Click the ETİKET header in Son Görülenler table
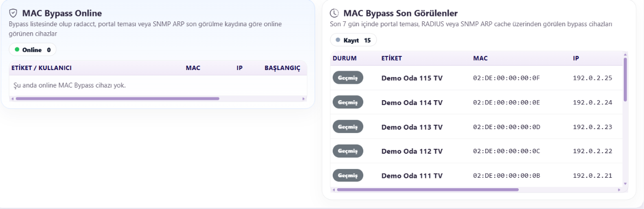 (x=392, y=59)
